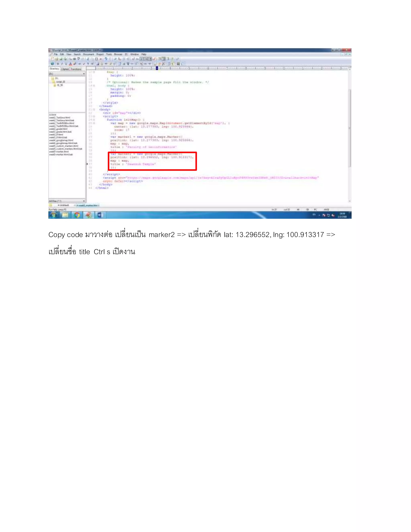Collapse the var map fold marker
This screenshot has width=411, height=532.
(x=94, y=123)
